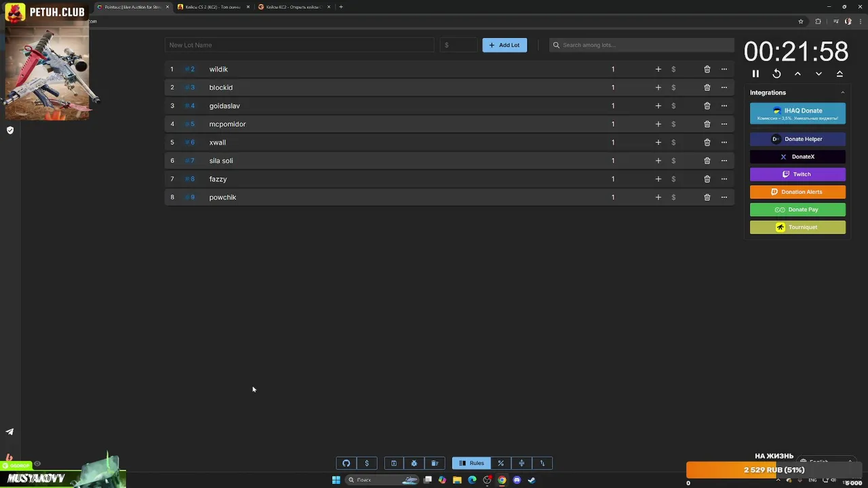Connect Donation Alerts integration

pos(797,192)
